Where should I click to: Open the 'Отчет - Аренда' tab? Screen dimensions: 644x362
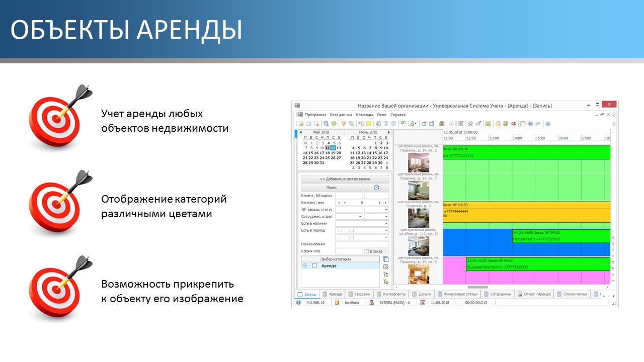coord(534,294)
